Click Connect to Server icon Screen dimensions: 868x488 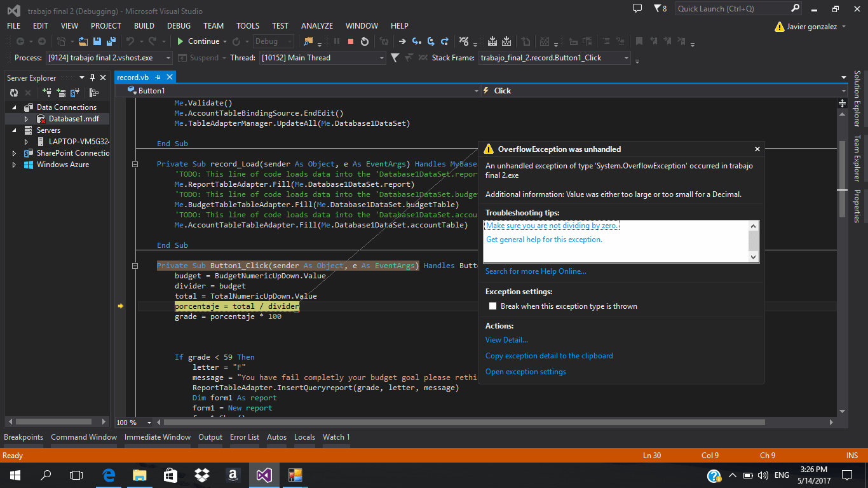coord(61,93)
